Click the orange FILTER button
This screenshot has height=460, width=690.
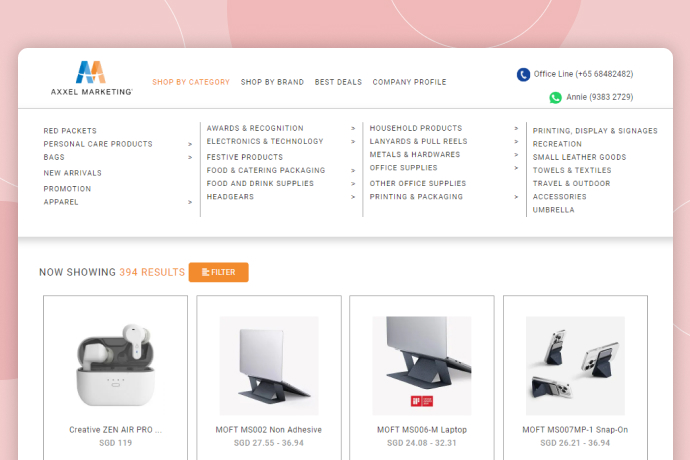tap(219, 272)
